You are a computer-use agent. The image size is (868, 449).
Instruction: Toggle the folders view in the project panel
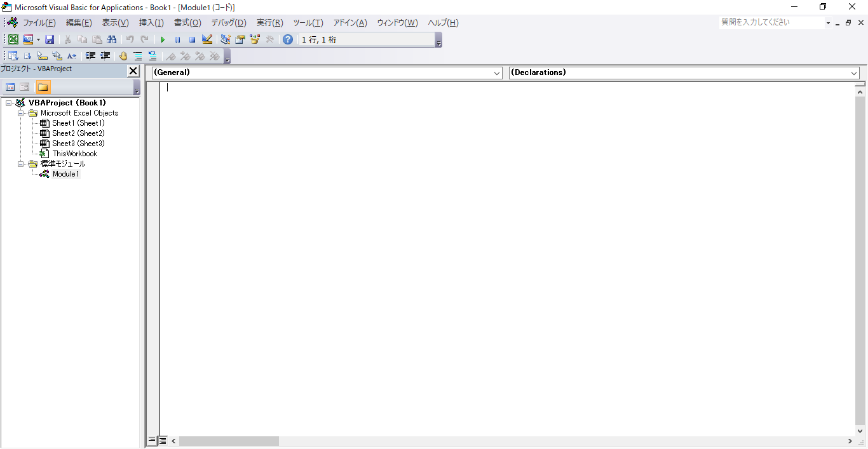[x=43, y=87]
